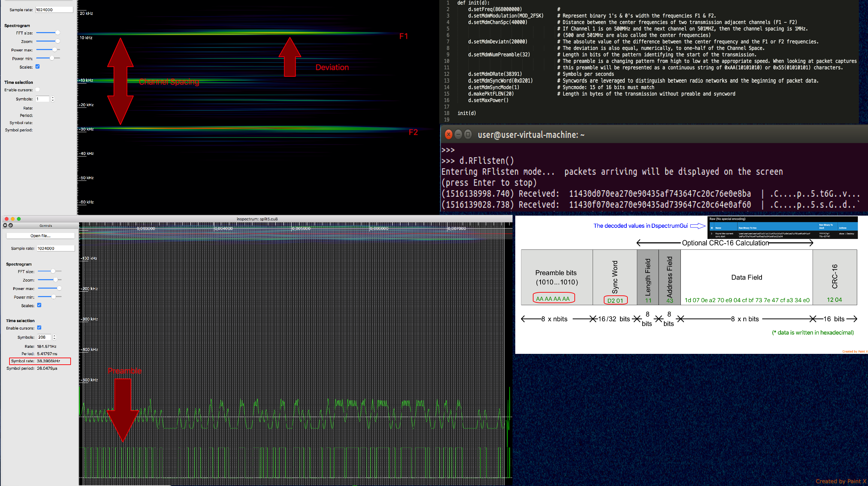Viewport: 868px width, 486px height.
Task: Disable the checked Enable cursors checkbox
Action: 39,327
